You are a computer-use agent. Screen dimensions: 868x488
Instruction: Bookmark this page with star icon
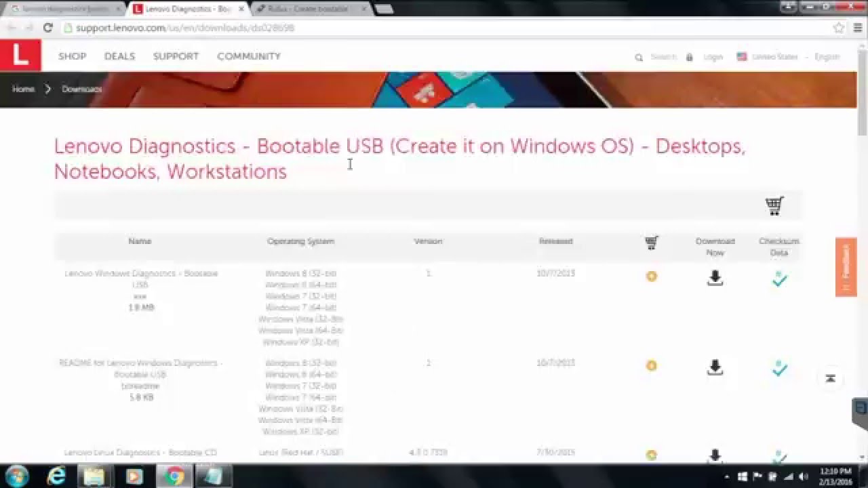coord(839,28)
